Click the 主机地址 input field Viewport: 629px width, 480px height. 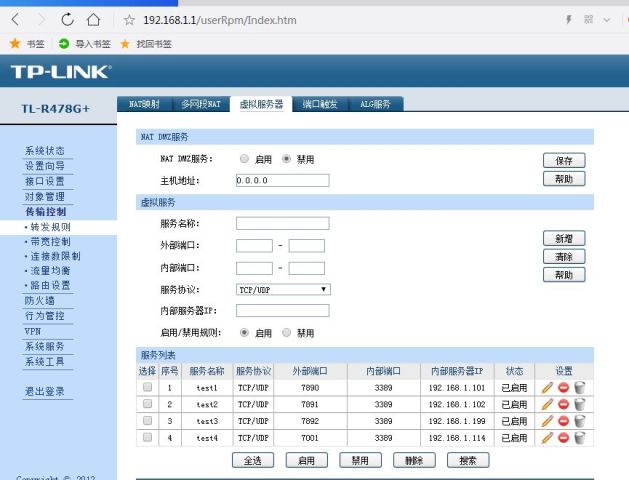tap(282, 180)
